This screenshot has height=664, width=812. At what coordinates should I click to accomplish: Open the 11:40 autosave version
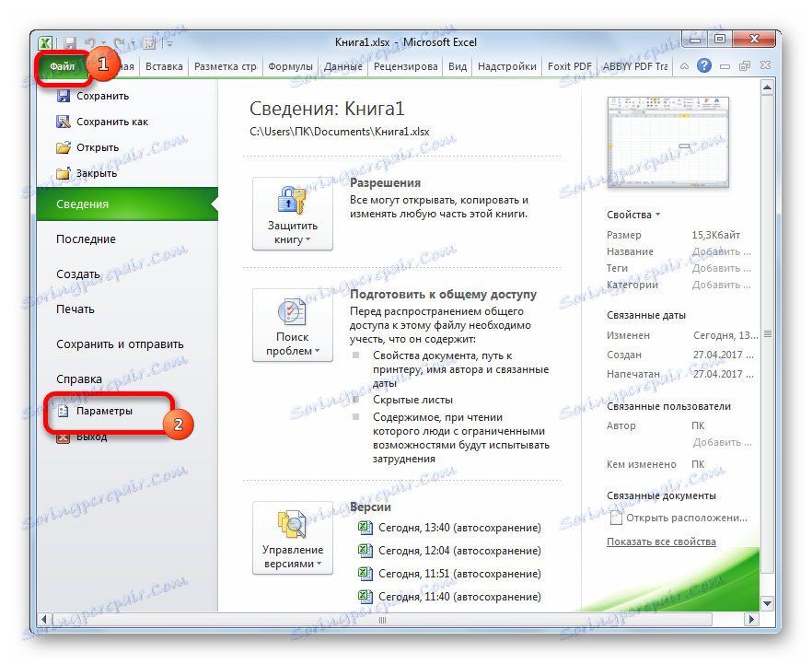(449, 597)
